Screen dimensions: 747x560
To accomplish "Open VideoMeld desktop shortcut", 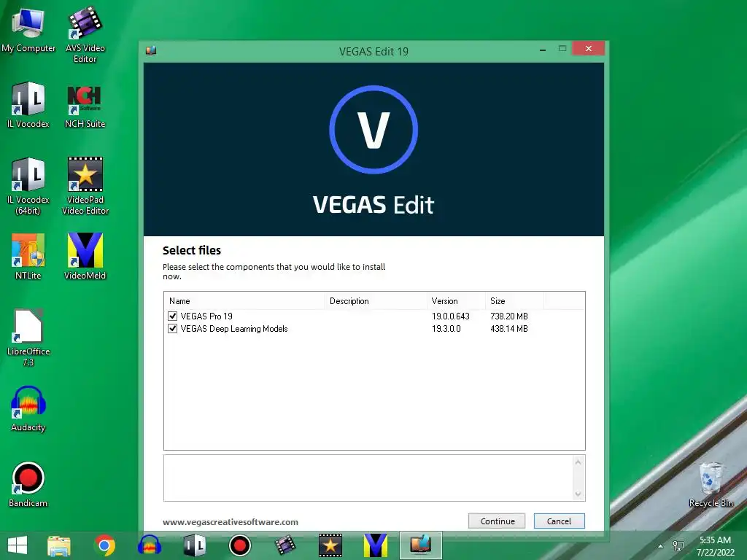I will [85, 256].
